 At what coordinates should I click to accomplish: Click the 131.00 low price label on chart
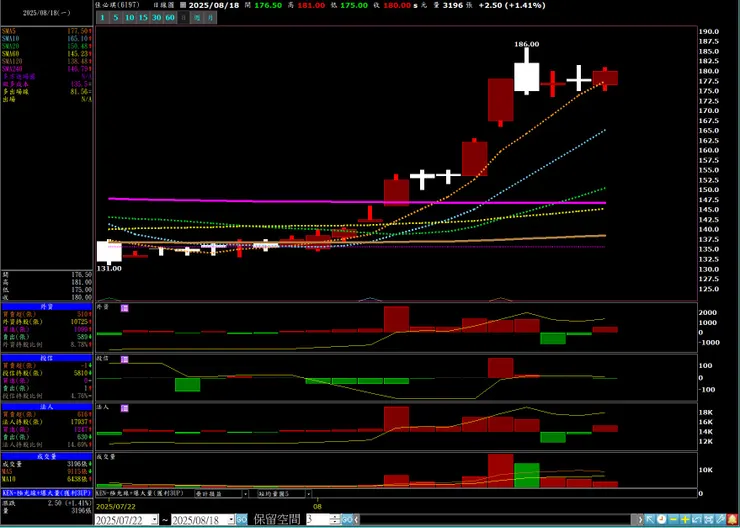[x=109, y=268]
